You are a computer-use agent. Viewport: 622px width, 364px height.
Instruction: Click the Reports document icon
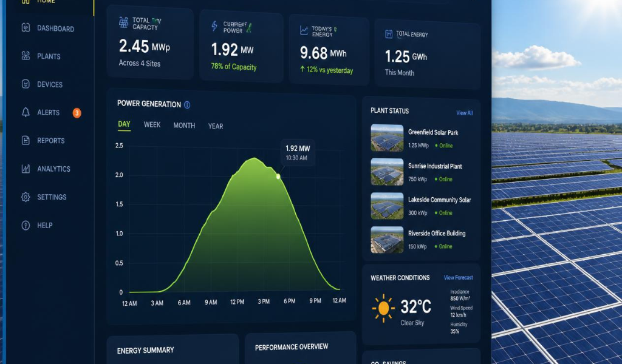(x=26, y=140)
